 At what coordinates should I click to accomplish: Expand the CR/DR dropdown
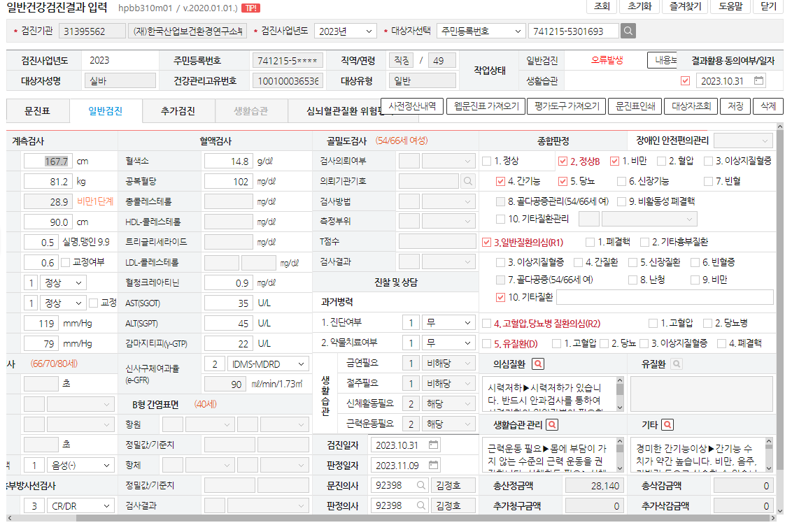[80, 505]
